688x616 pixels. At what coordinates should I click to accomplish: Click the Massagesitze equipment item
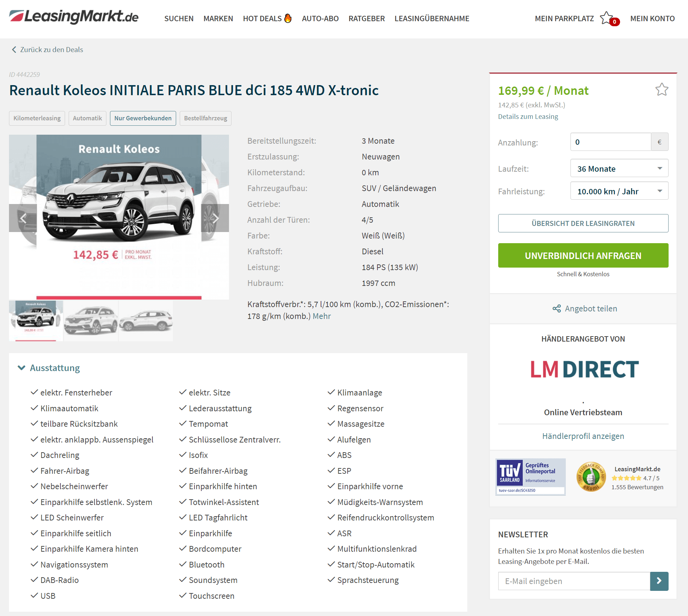coord(361,424)
